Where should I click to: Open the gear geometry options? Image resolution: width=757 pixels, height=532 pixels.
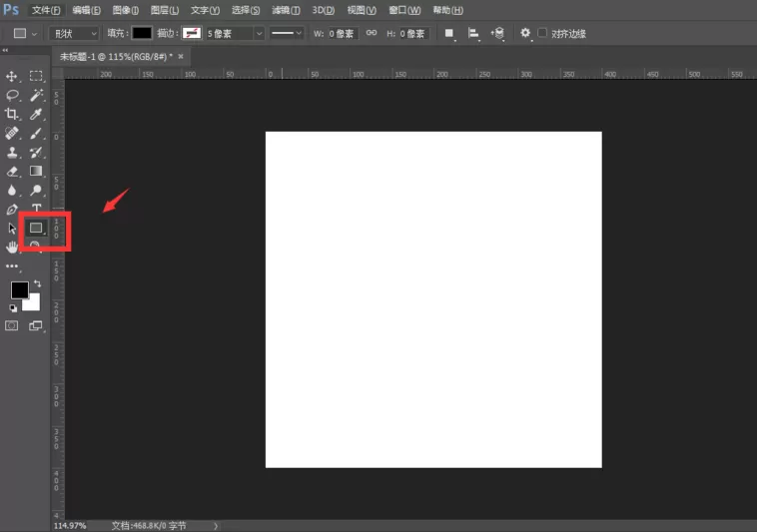(525, 33)
